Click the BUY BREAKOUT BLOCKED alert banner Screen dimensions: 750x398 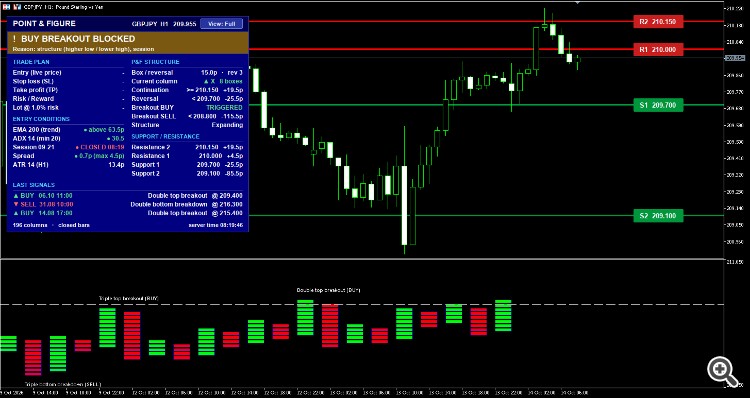tap(128, 43)
